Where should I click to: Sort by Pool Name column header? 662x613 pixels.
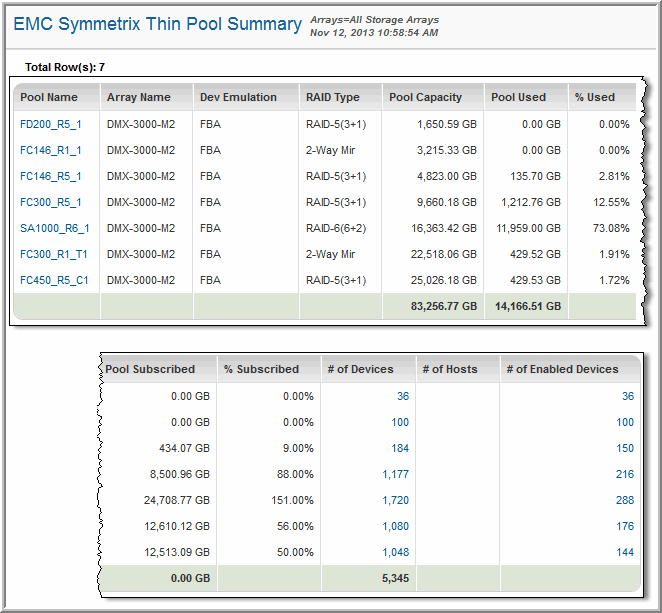point(49,97)
